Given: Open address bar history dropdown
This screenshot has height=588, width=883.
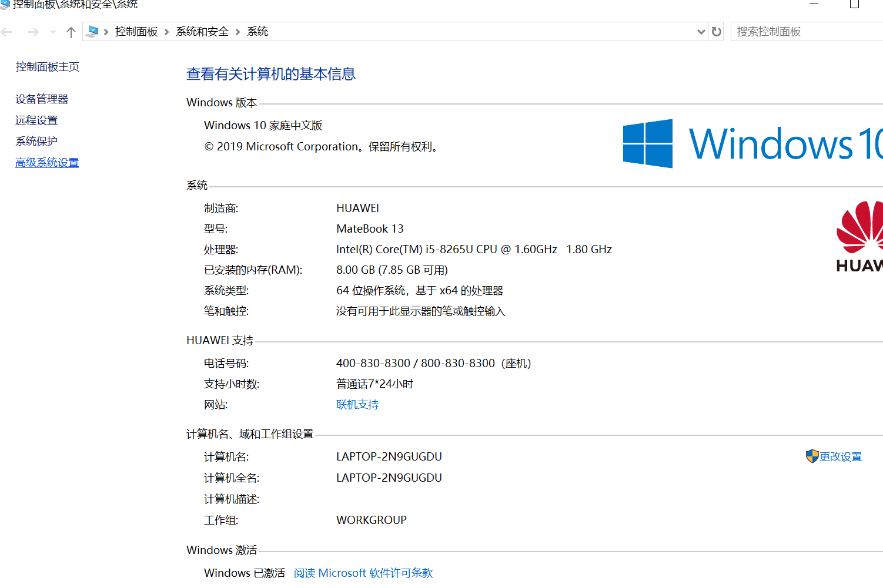Looking at the screenshot, I should [x=701, y=32].
